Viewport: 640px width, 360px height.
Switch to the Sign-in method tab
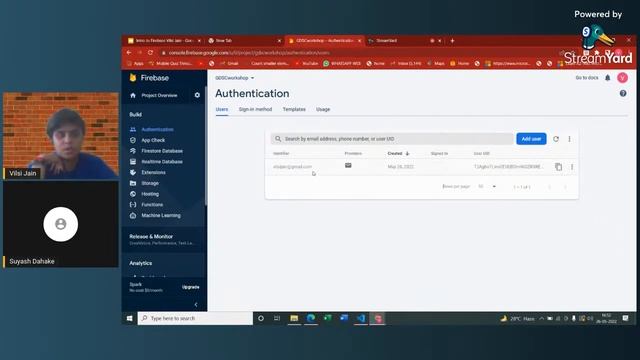click(255, 109)
